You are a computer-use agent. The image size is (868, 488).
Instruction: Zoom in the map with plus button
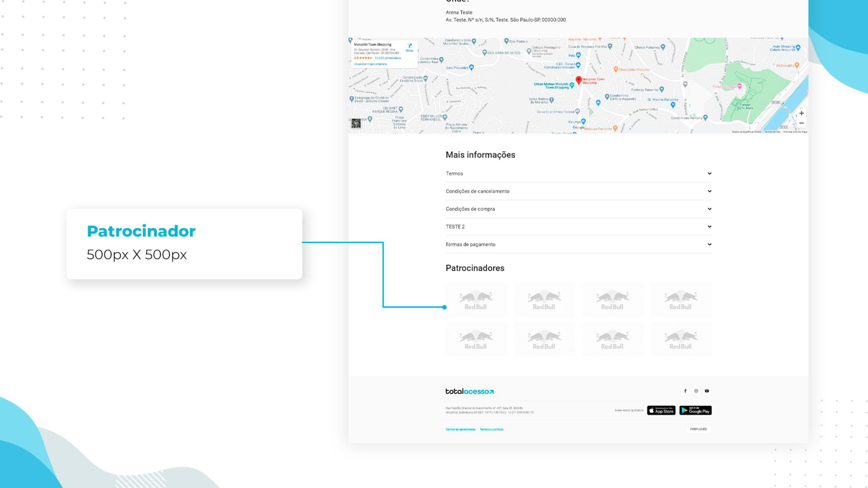point(802,113)
